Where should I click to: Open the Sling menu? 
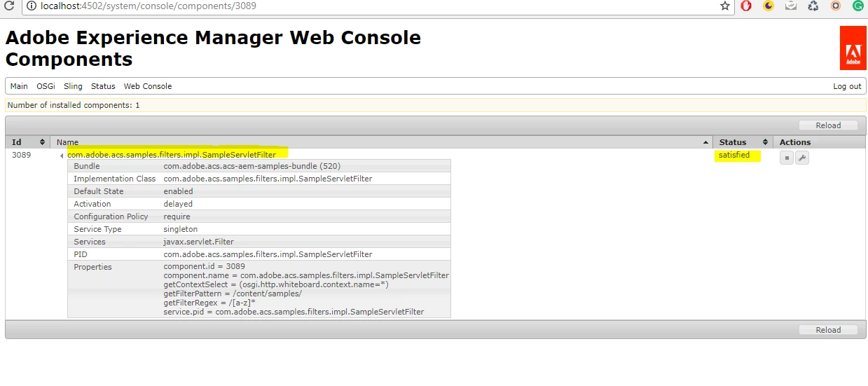pyautogui.click(x=73, y=86)
